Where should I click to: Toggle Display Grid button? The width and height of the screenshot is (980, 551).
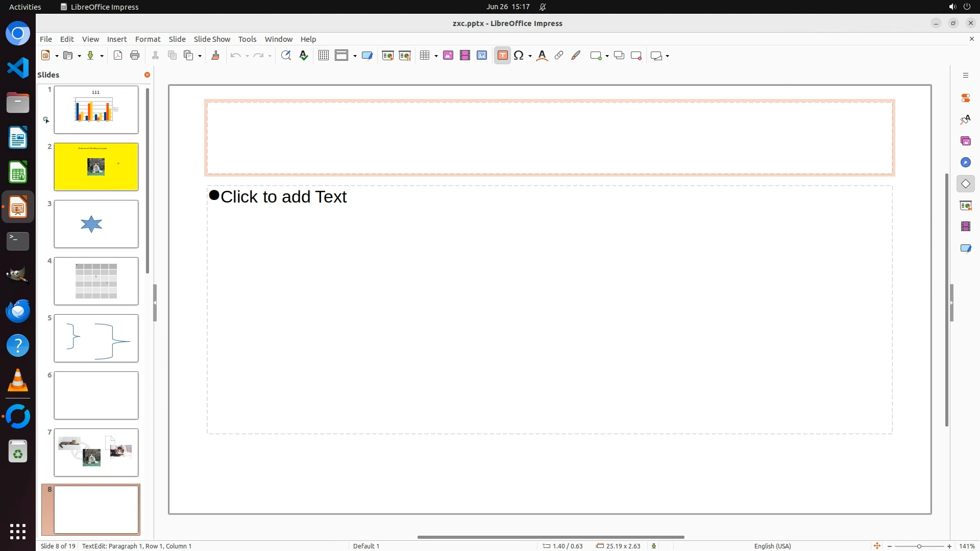click(324, 56)
